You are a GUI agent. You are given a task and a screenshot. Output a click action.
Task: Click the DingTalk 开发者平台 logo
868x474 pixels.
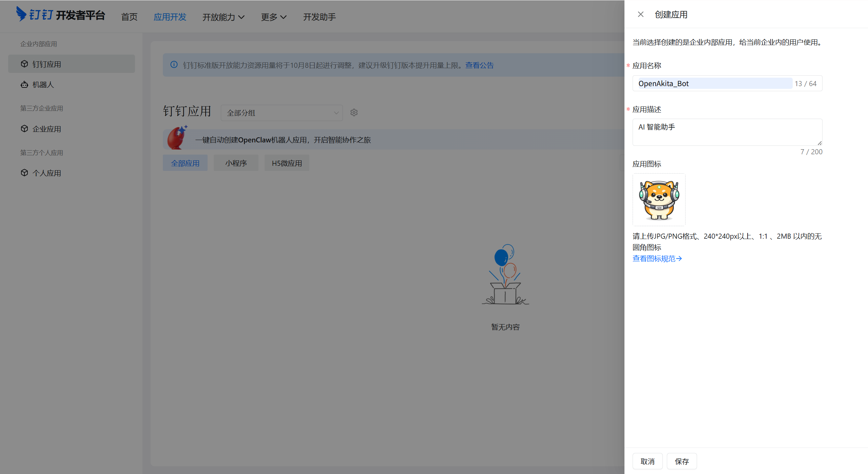pos(61,15)
